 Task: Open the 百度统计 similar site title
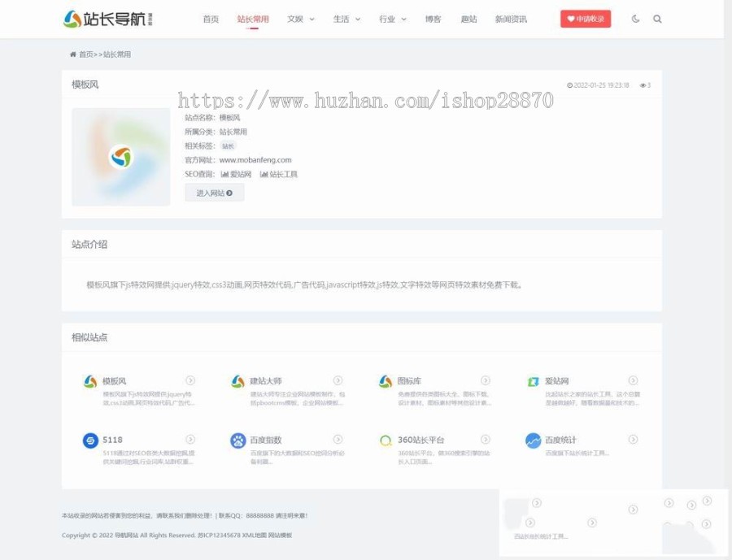click(560, 440)
